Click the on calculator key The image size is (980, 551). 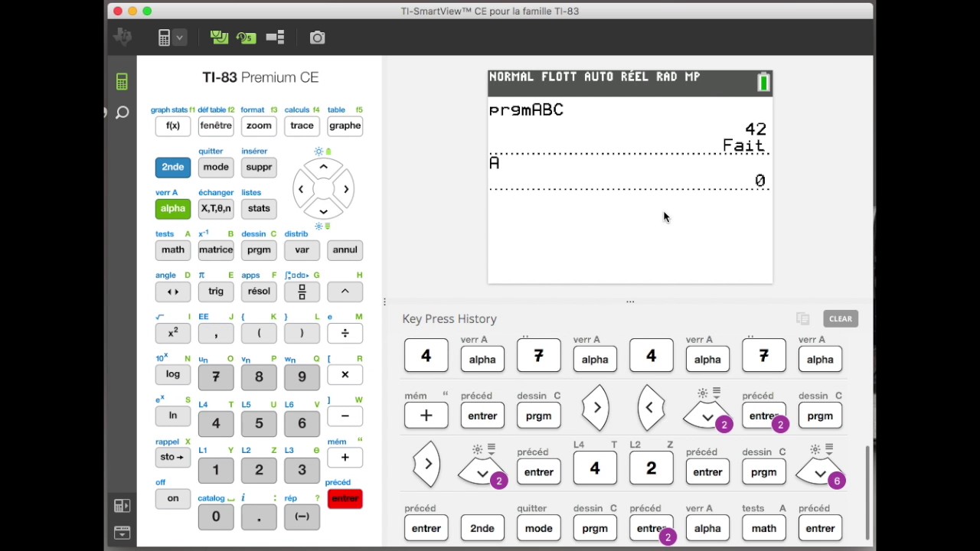coord(173,498)
